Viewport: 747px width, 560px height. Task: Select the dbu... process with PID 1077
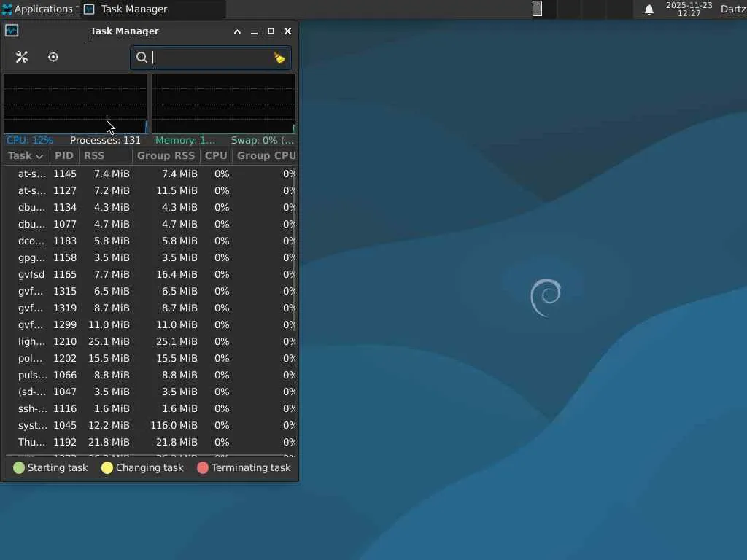click(150, 225)
